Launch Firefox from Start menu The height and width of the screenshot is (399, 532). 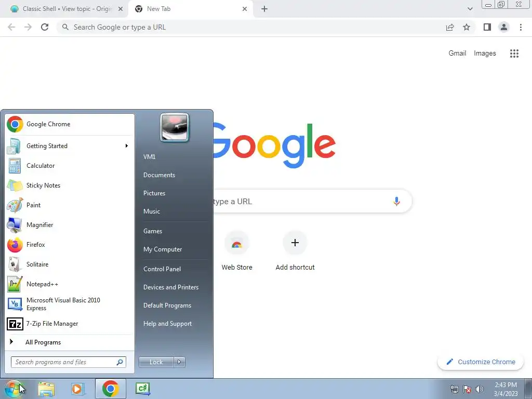pos(70,245)
